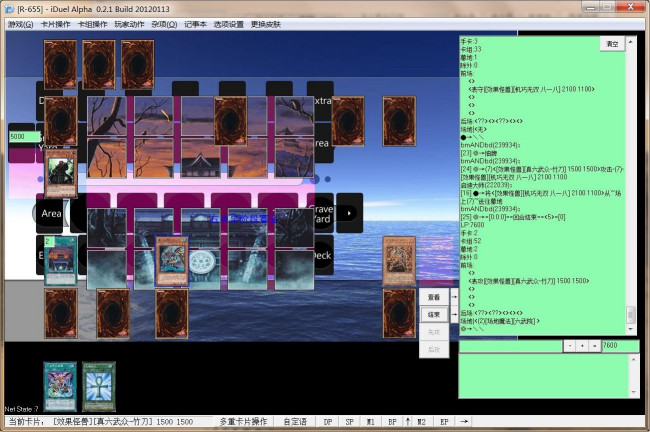The height and width of the screenshot is (432, 650).
Task: Click the far-right face-down card in opponent's row
Action: click(399, 121)
